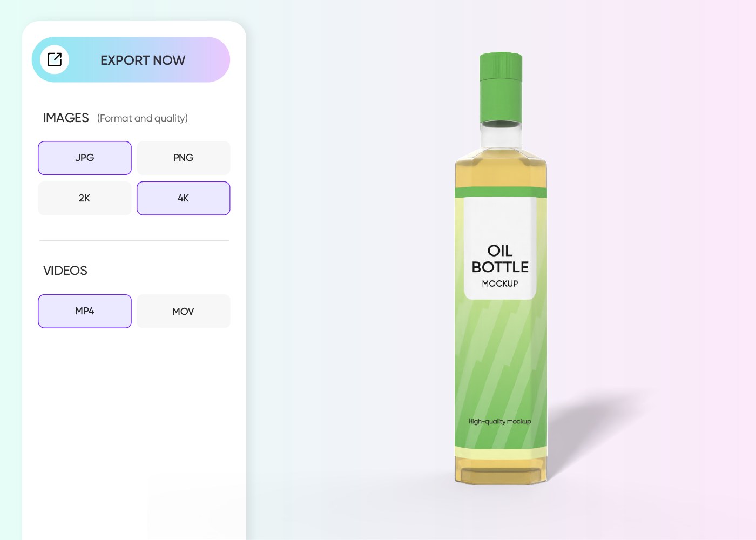
Task: Click the VIDEOS section heading
Action: [x=65, y=271]
